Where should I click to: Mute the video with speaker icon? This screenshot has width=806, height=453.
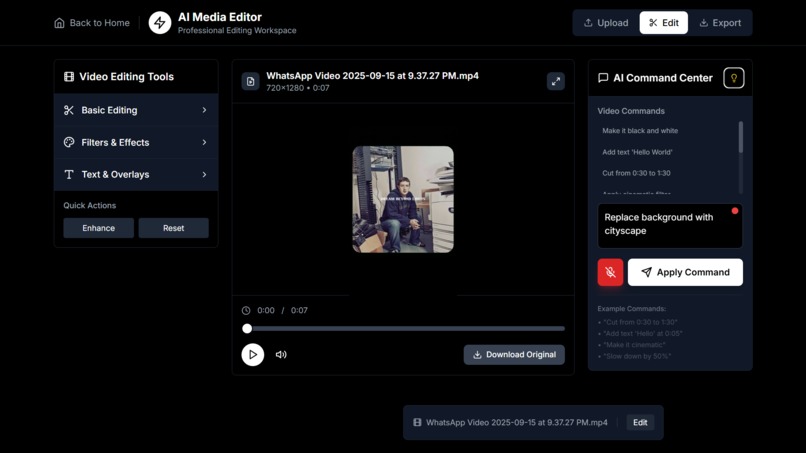281,355
